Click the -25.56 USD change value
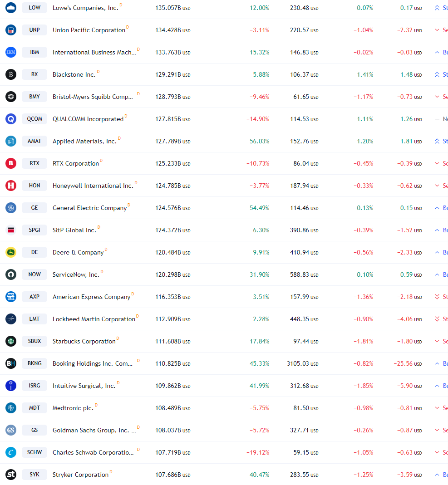This screenshot has width=448, height=485. coord(408,363)
